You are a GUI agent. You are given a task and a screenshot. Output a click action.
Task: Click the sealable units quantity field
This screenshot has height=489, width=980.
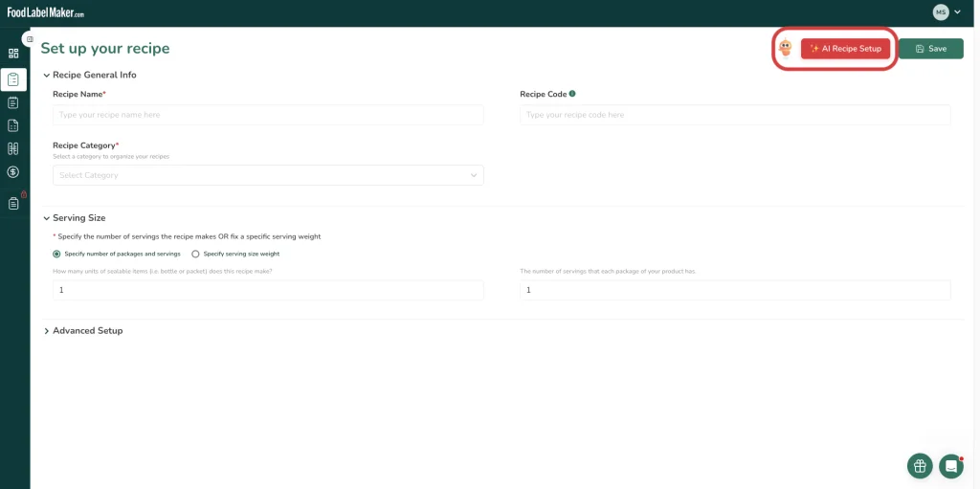coord(268,290)
